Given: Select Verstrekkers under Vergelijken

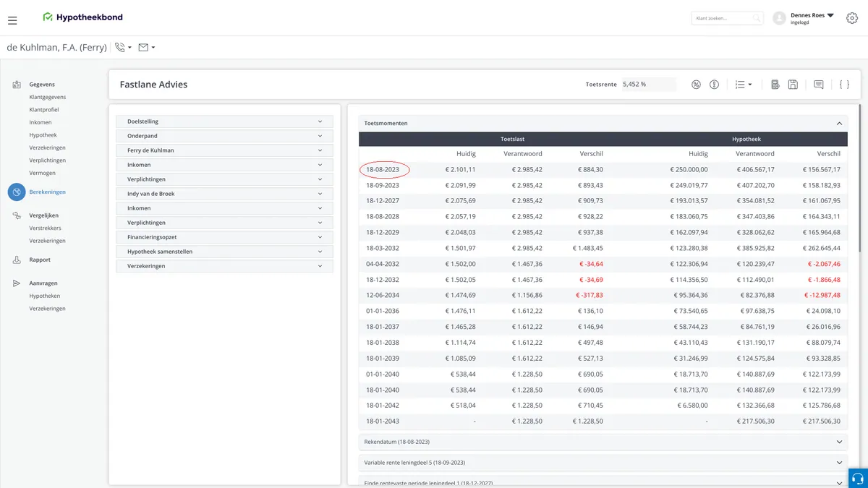Looking at the screenshot, I should tap(46, 228).
